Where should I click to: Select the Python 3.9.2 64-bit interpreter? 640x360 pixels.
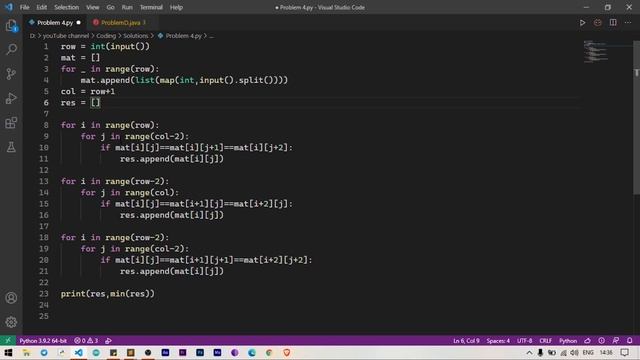click(43, 341)
